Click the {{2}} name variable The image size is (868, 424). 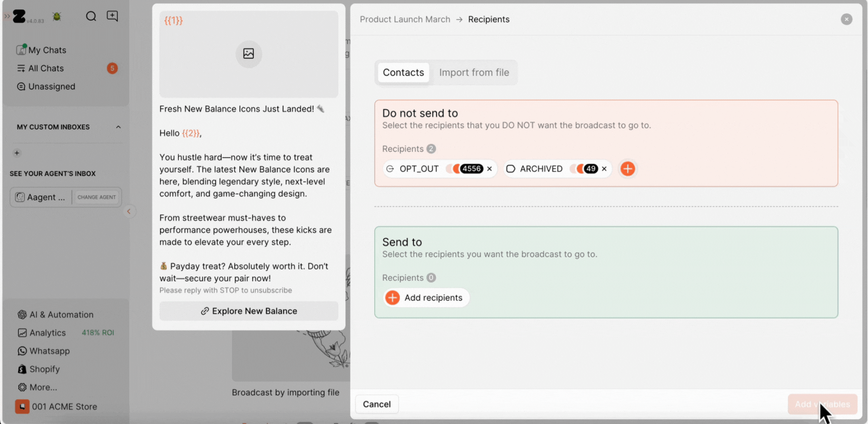(x=191, y=133)
